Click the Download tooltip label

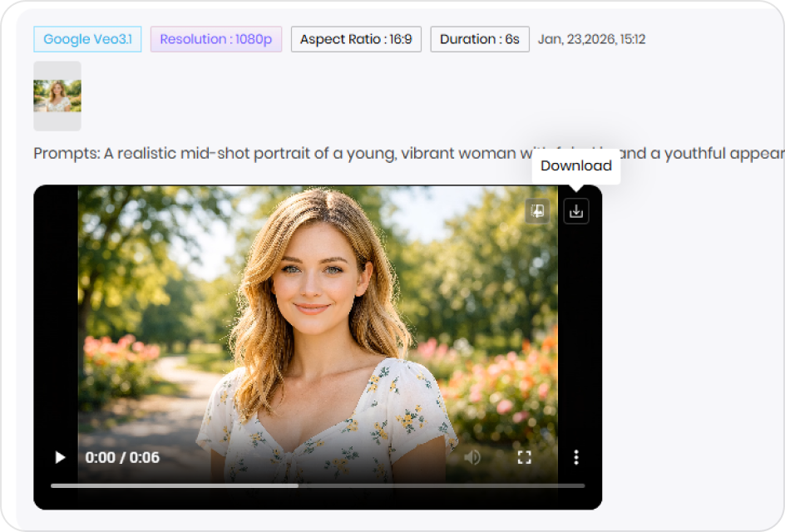575,165
